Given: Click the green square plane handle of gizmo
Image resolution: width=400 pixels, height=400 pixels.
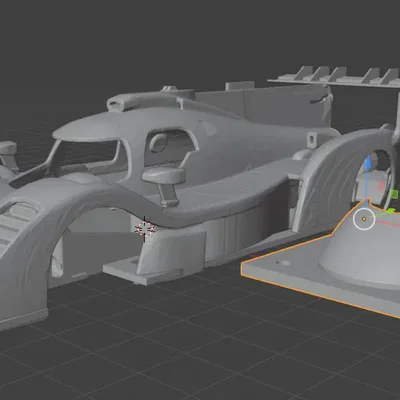Looking at the screenshot, I should click(x=394, y=194).
